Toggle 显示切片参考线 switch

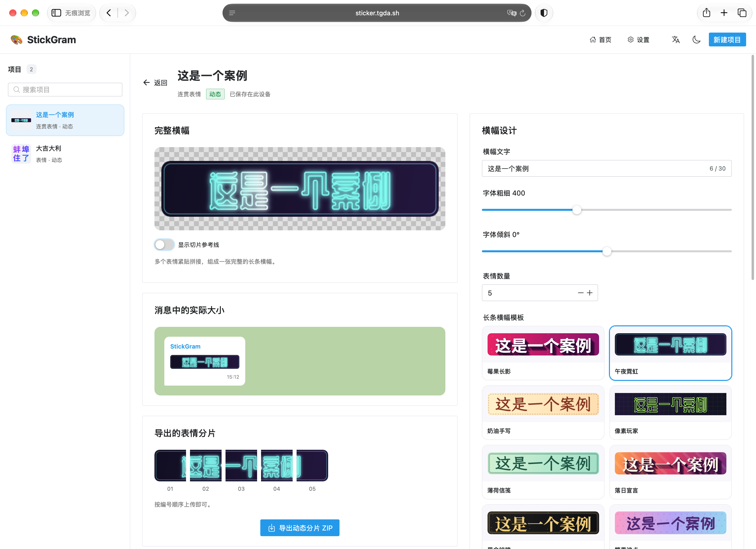point(164,244)
